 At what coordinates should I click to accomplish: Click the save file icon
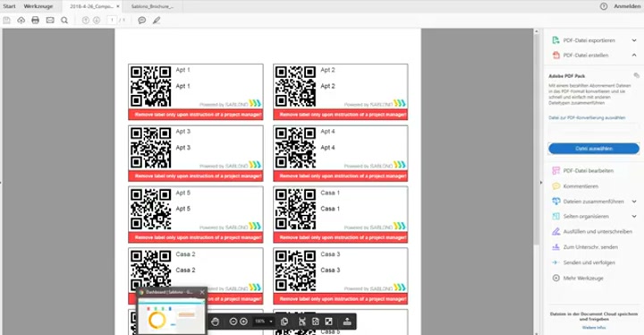[6, 21]
